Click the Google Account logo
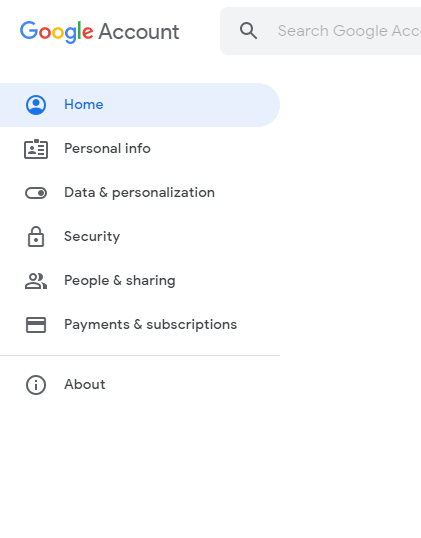421x538 pixels. (100, 32)
